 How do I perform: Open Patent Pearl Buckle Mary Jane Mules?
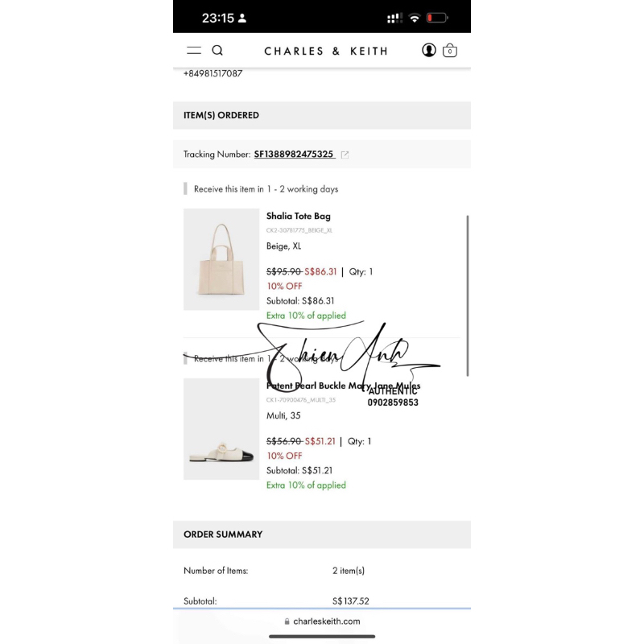(344, 386)
